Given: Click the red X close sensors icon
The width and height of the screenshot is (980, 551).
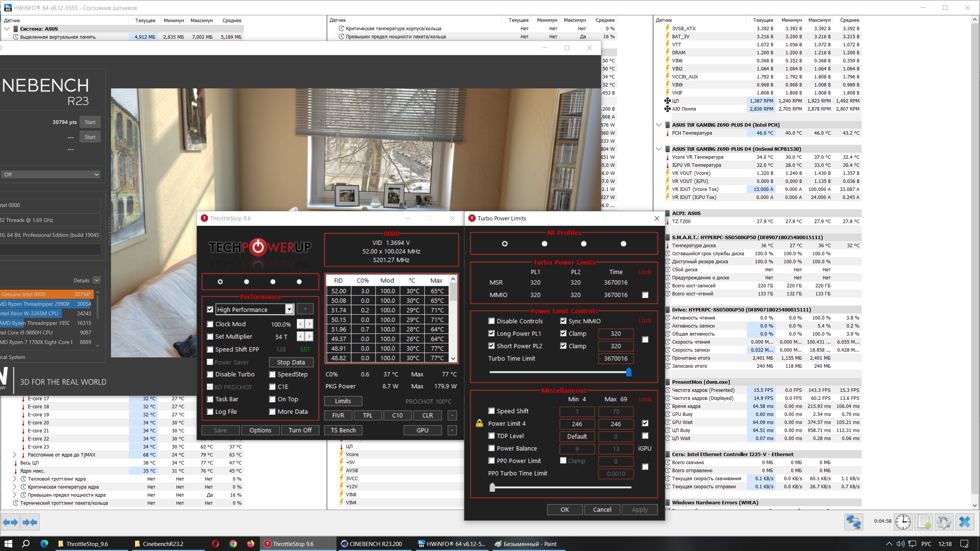Looking at the screenshot, I should tap(964, 522).
